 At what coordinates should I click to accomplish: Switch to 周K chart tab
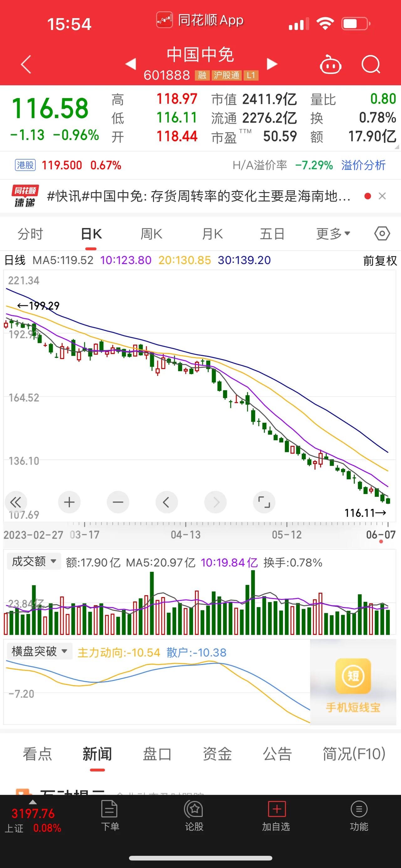point(151,234)
